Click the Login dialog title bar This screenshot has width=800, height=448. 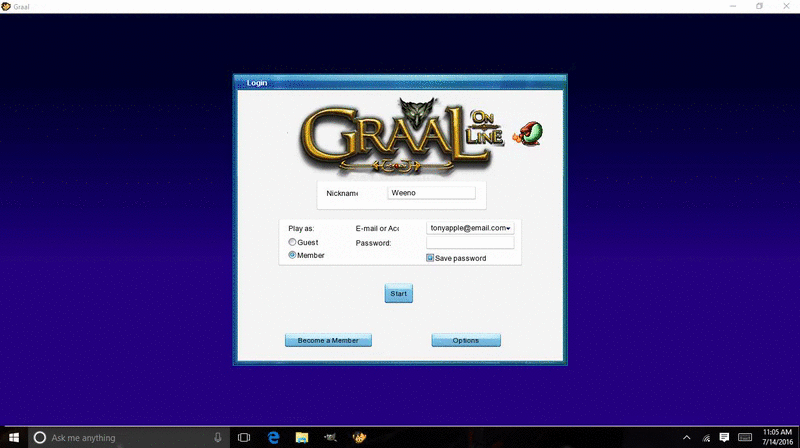pos(401,83)
